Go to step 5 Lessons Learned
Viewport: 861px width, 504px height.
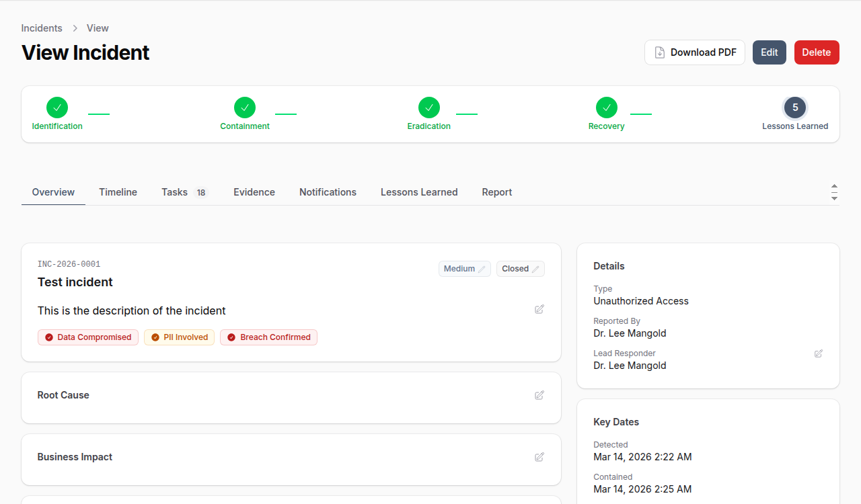pos(795,108)
